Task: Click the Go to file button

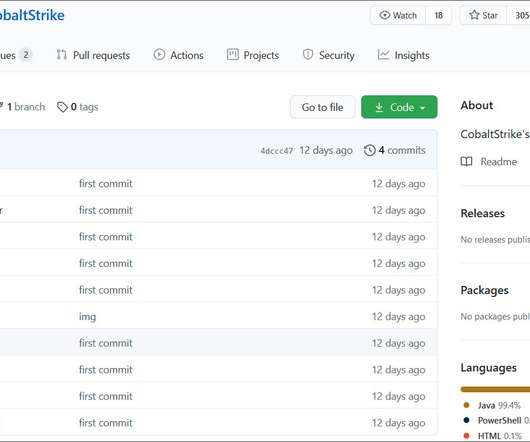Action: coord(322,107)
